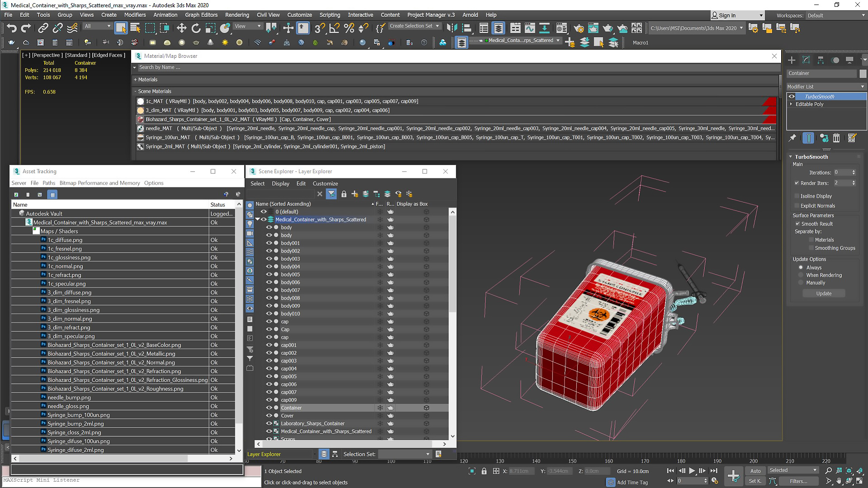Select the When Rendering update option
This screenshot has height=488, width=868.
click(801, 275)
